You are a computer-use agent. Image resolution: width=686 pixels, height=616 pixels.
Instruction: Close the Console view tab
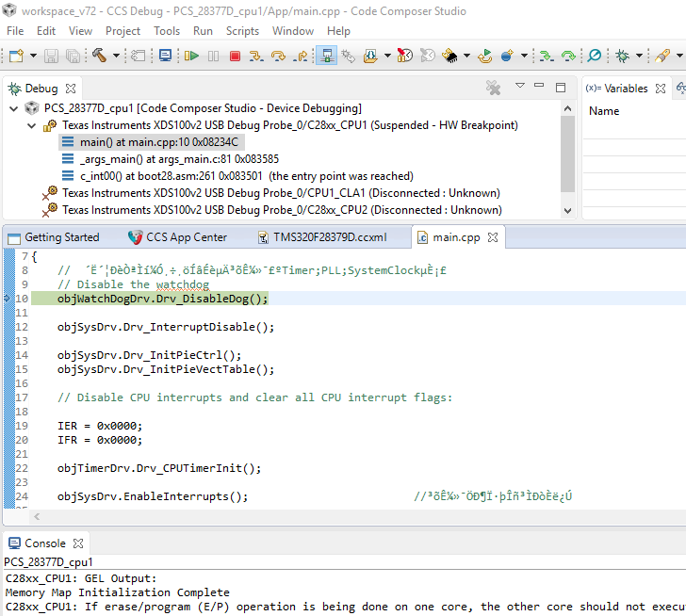[78, 543]
